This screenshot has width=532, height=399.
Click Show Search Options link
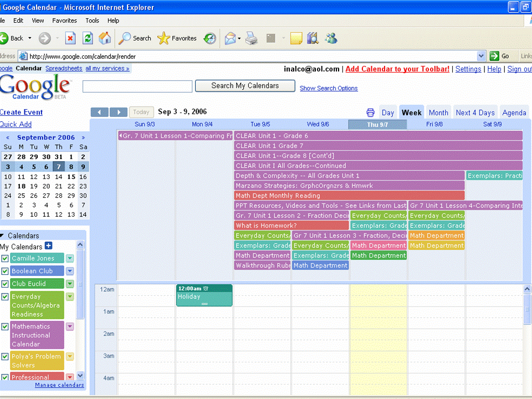pos(329,88)
